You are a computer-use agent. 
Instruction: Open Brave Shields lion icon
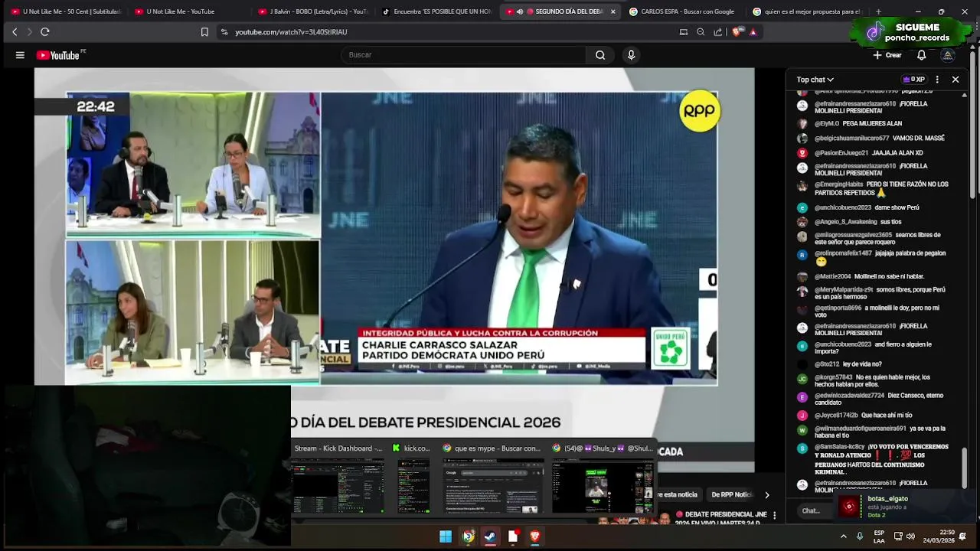[737, 32]
